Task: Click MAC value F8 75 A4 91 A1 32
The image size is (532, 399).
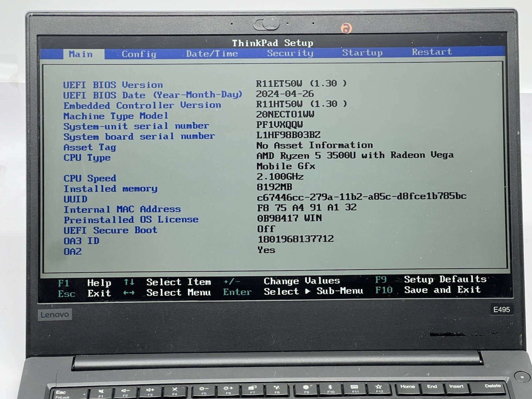Action: pos(307,208)
